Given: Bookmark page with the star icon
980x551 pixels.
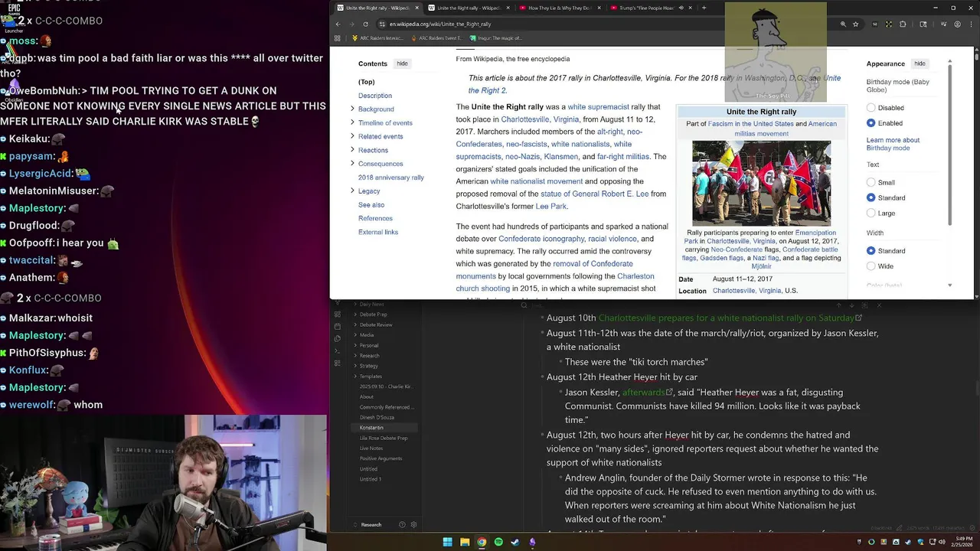Looking at the screenshot, I should point(856,24).
